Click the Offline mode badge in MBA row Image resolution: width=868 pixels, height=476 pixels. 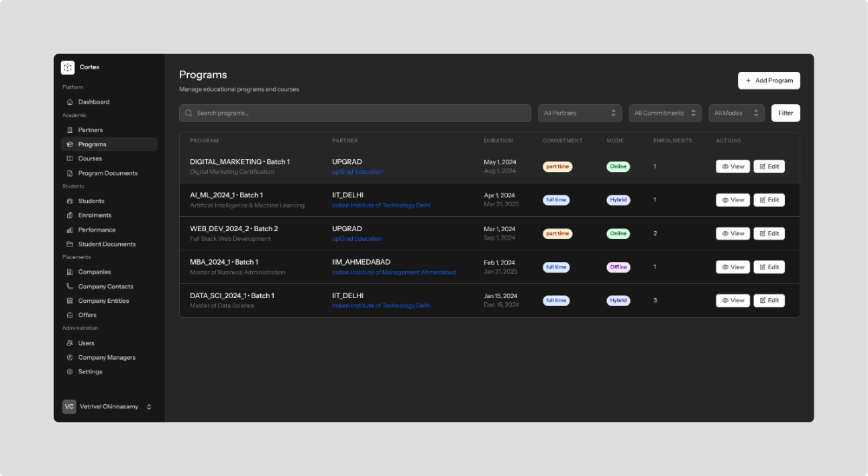point(618,267)
